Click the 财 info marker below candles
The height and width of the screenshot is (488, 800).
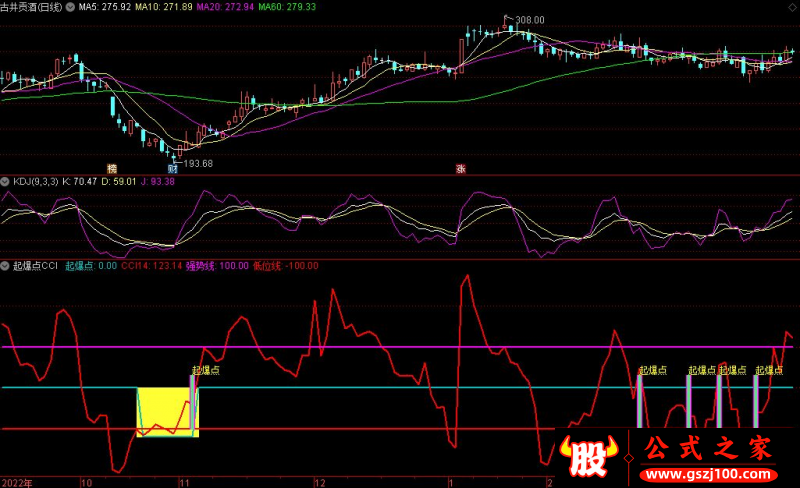pos(171,168)
